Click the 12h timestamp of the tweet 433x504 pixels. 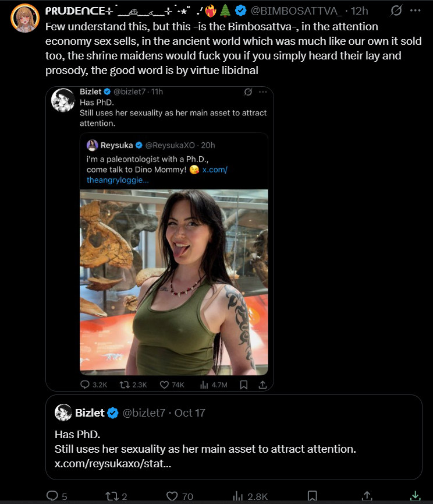coord(360,11)
